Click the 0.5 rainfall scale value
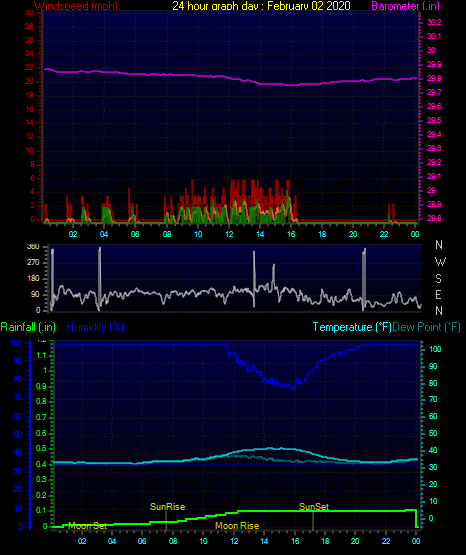Image resolution: width=466 pixels, height=555 pixels. 41,448
